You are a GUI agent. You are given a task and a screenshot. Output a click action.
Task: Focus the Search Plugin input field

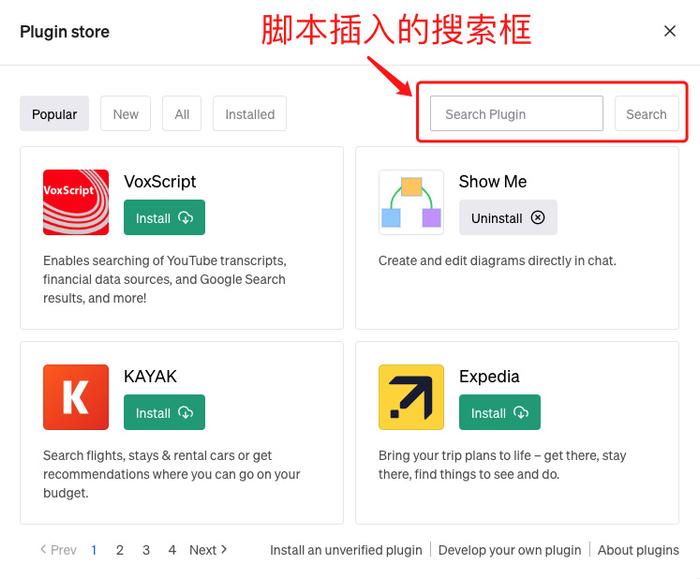click(517, 114)
